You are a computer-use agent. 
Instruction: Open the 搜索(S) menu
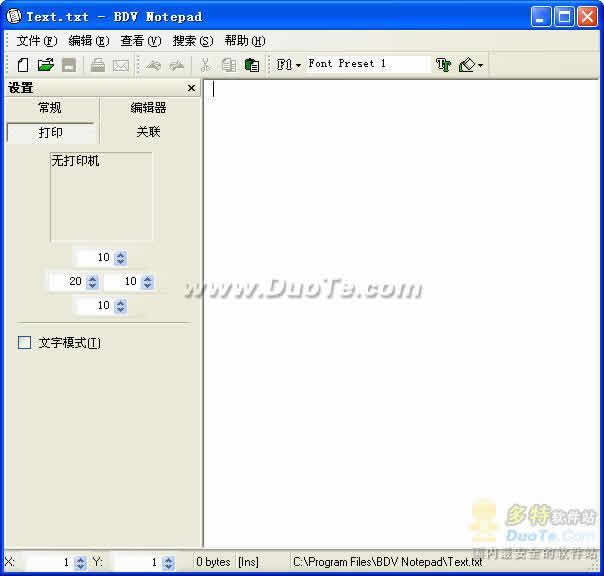click(193, 40)
